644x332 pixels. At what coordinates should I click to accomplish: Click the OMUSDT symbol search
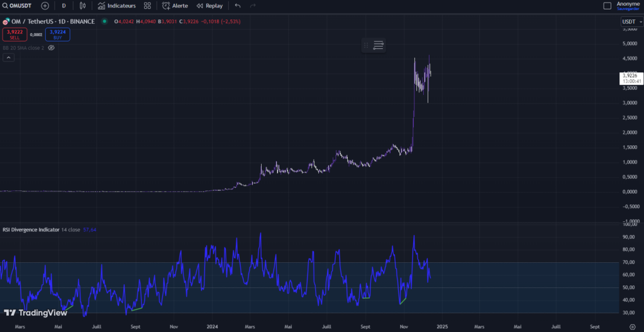click(x=18, y=6)
